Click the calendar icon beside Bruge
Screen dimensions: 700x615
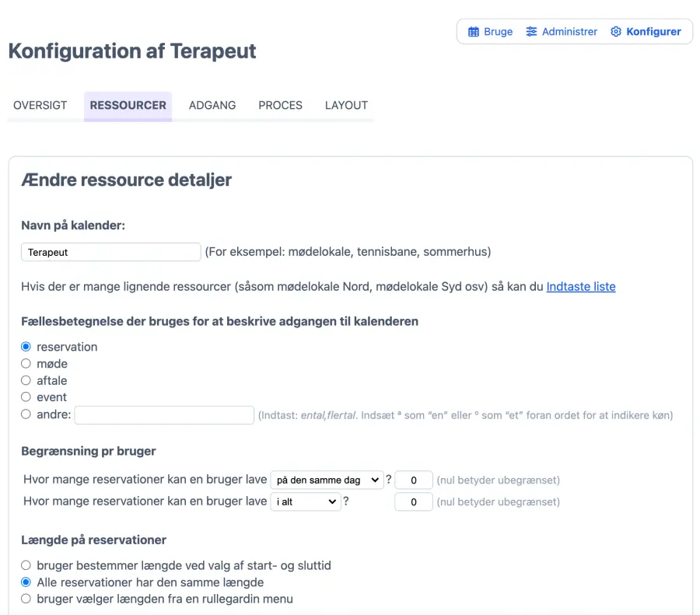pyautogui.click(x=473, y=32)
